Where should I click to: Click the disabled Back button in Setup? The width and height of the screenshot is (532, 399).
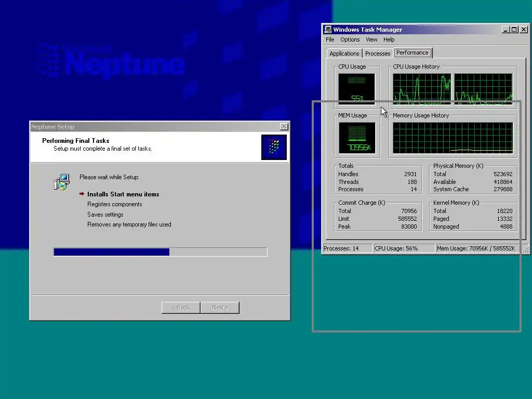pos(180,308)
